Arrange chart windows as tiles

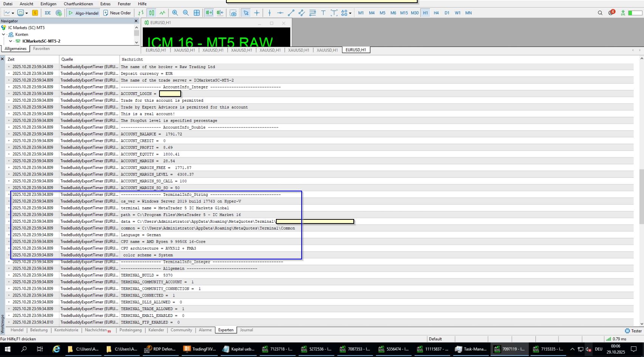[x=197, y=13]
